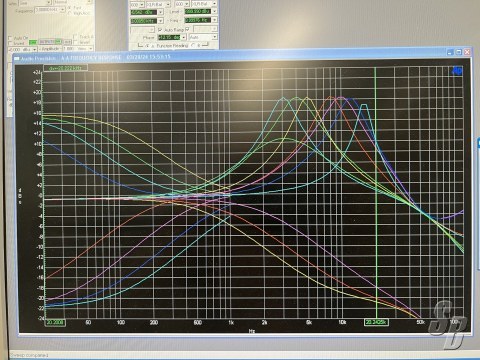Screen dimensions: 480x360
Task: Maximize the frequency response graph window
Action: (x=459, y=52)
